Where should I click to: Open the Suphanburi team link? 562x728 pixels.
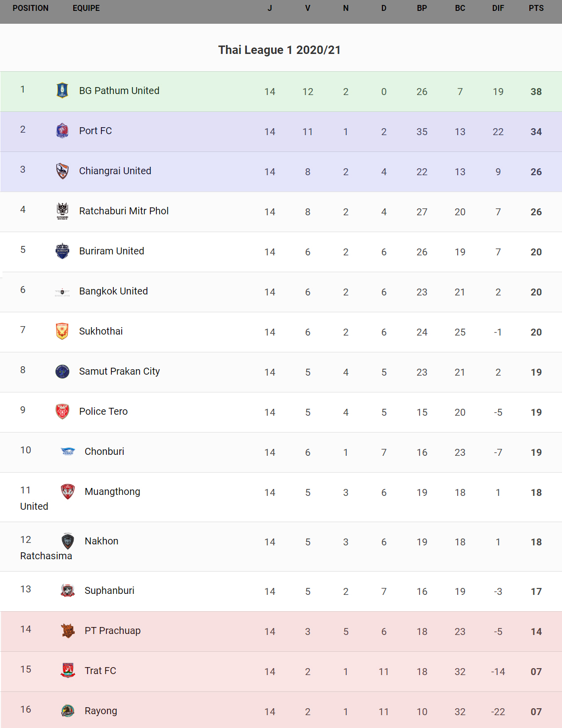point(109,590)
